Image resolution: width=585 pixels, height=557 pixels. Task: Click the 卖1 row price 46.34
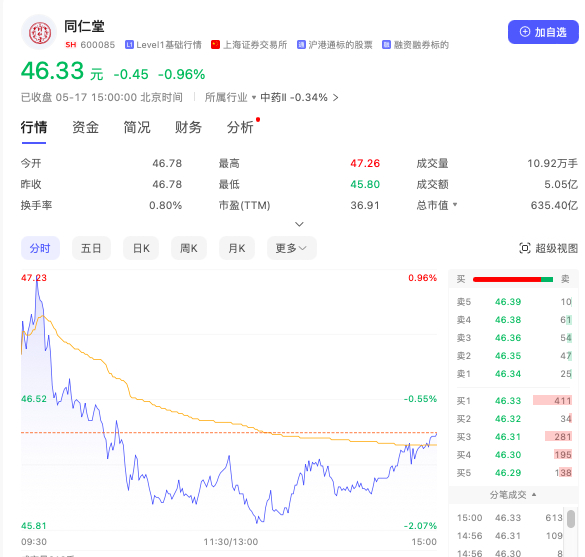coord(508,374)
